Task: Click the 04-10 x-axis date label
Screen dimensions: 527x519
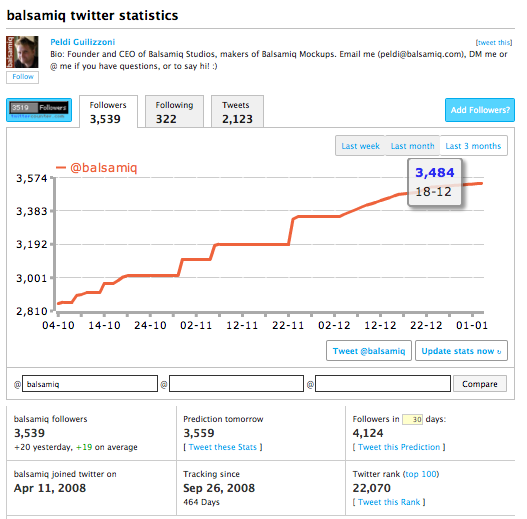Action: tap(58, 325)
